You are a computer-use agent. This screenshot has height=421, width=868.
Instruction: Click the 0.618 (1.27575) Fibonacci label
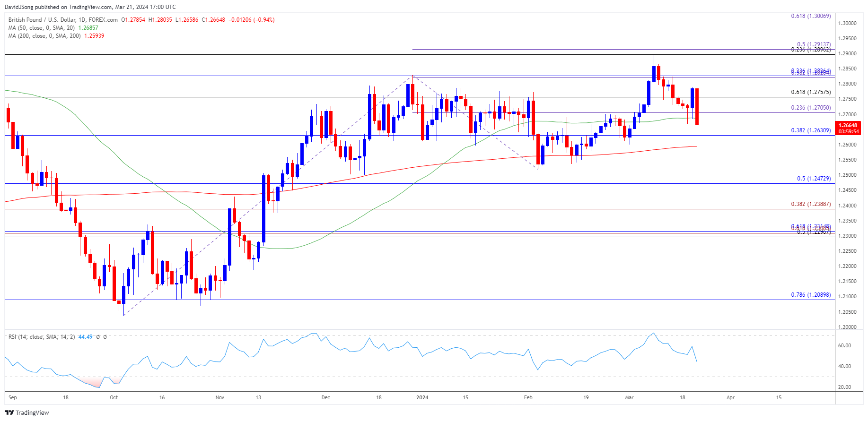[x=811, y=92]
